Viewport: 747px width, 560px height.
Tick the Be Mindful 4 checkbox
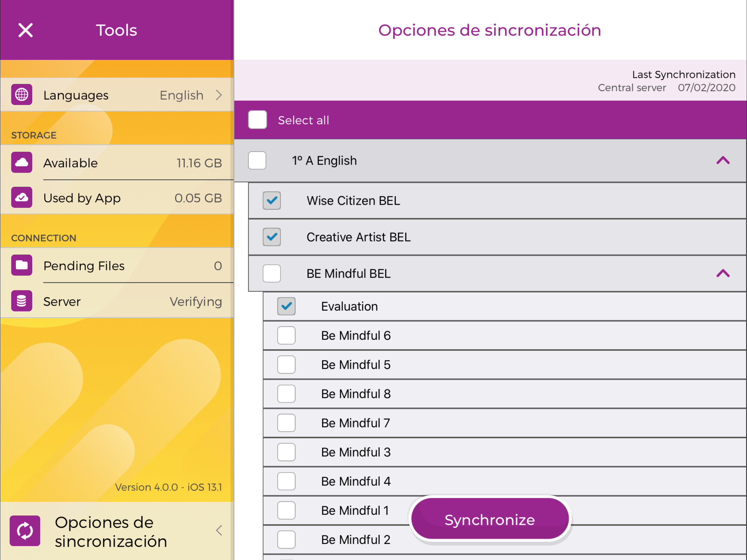click(x=286, y=481)
